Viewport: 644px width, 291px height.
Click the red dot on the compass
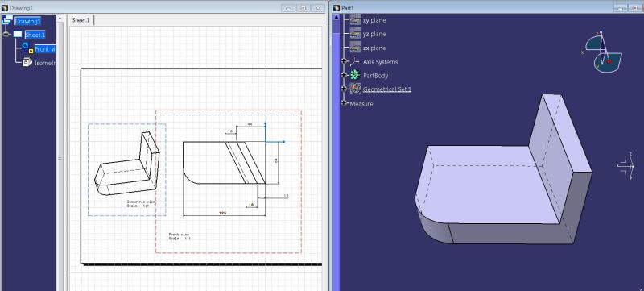tap(609, 61)
